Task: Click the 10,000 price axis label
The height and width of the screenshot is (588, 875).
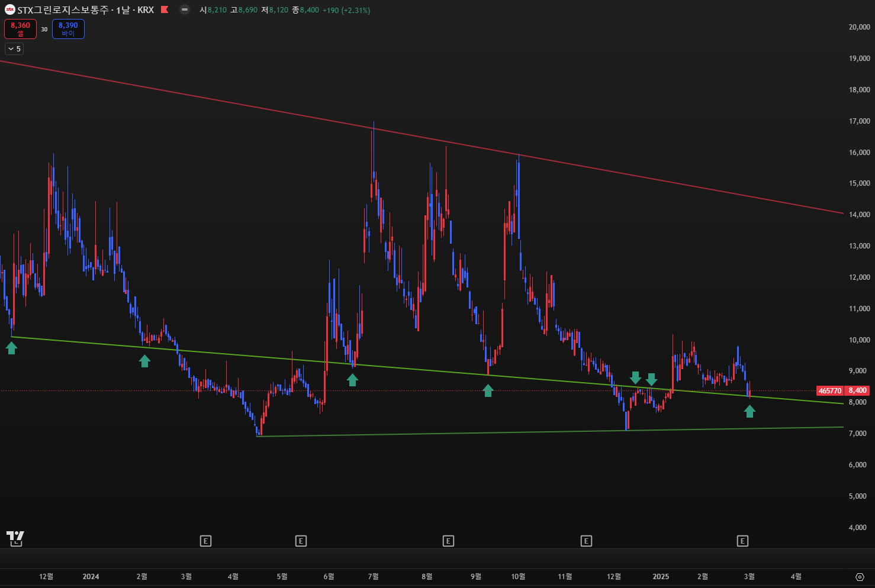Action: click(x=859, y=340)
